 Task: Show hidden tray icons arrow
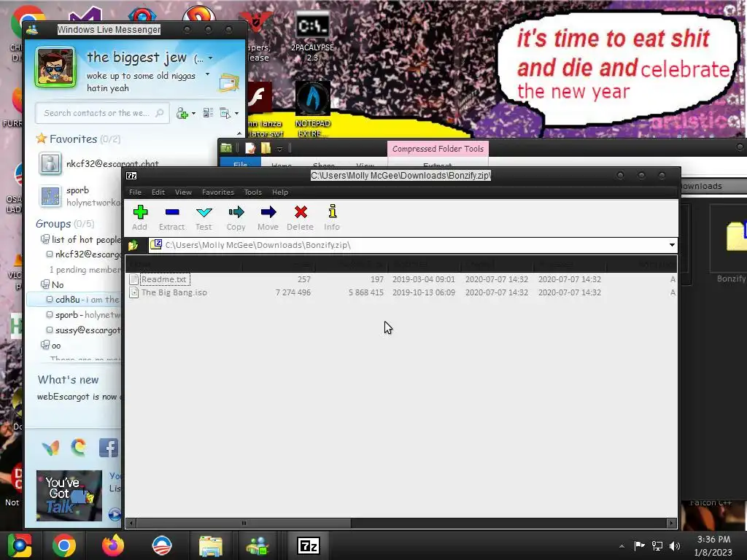pos(622,546)
